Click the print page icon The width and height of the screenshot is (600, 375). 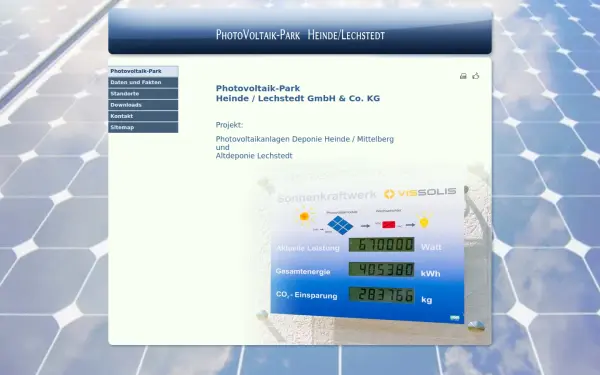pos(463,76)
